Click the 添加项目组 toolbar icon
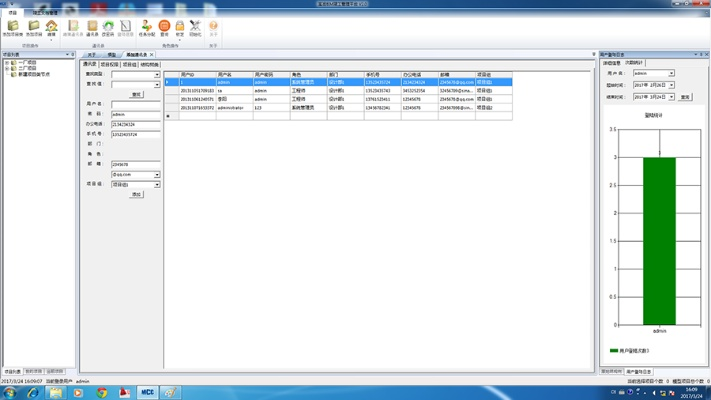 [x=12, y=27]
